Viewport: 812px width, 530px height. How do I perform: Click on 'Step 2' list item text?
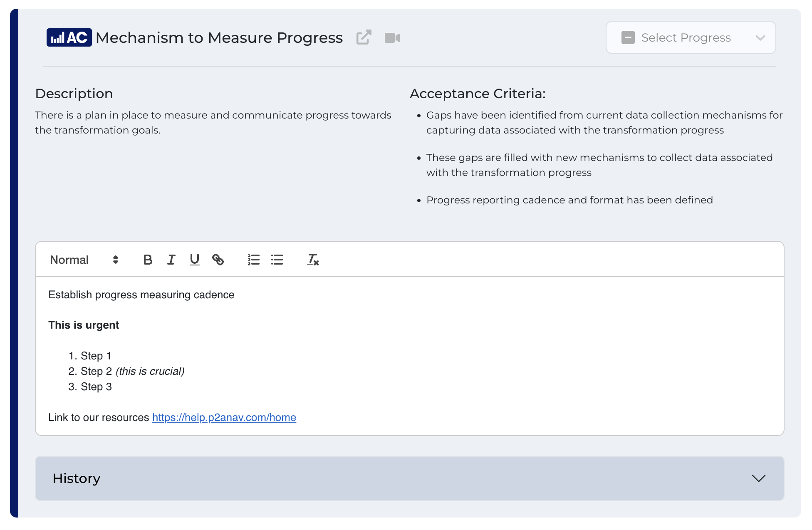click(x=97, y=371)
